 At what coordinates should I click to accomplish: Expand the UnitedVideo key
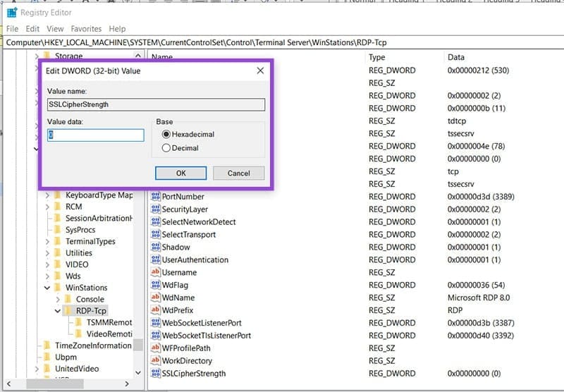pos(37,369)
